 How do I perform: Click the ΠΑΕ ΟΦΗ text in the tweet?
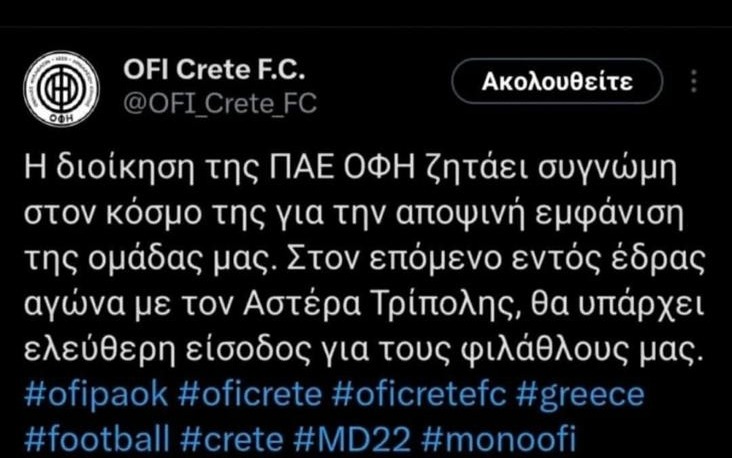click(342, 168)
